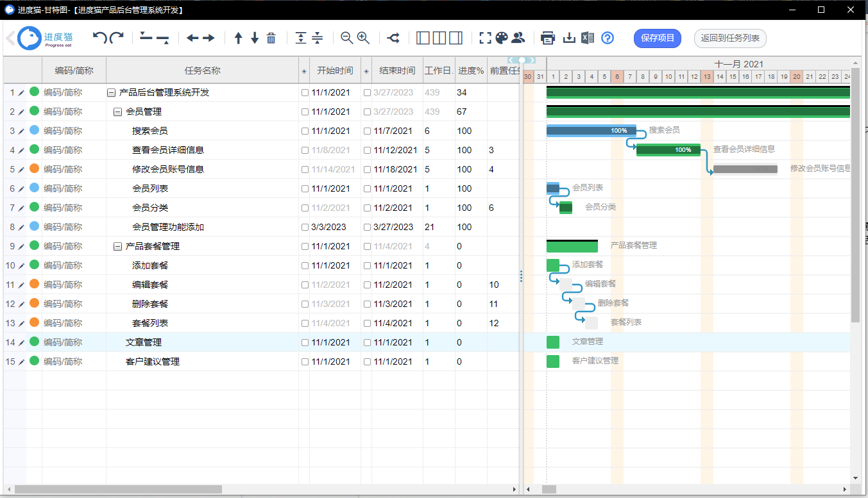Click the 编码/简称 column header

tap(74, 71)
